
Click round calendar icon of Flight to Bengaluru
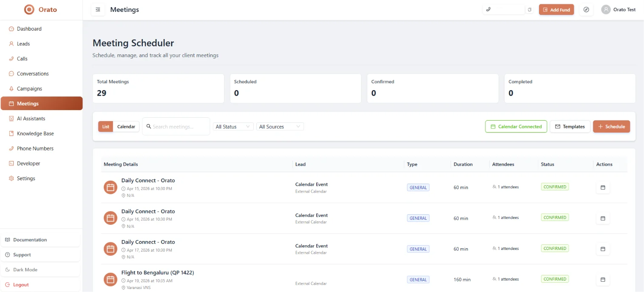111,279
